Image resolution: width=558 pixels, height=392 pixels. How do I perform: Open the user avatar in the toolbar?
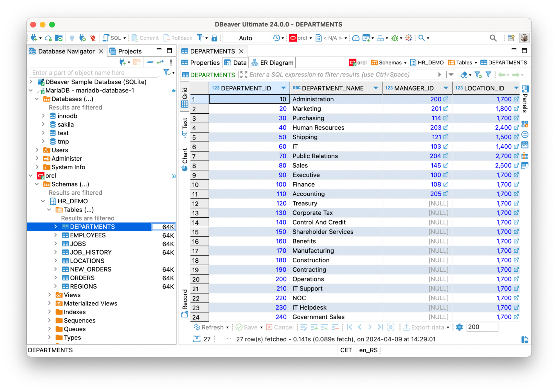524,38
